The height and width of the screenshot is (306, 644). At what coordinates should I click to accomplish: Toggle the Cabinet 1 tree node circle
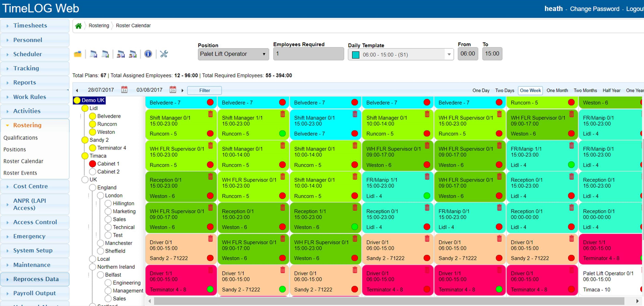pyautogui.click(x=93, y=164)
